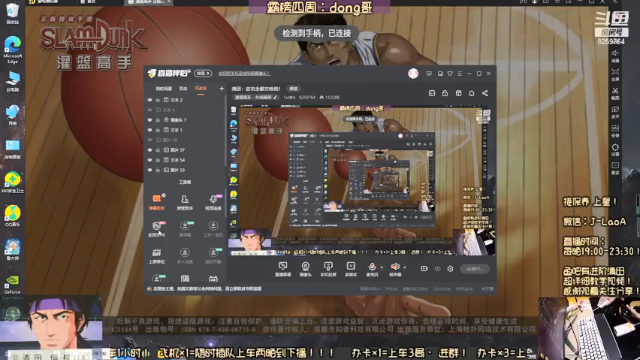Open the 弹幕助手 danmaku assistant tool
640x360 pixels.
pyautogui.click(x=157, y=202)
